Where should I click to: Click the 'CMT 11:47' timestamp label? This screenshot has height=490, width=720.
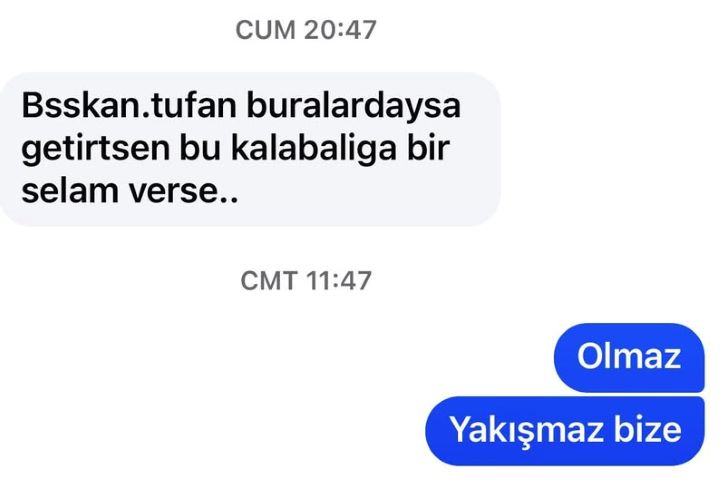pyautogui.click(x=306, y=281)
